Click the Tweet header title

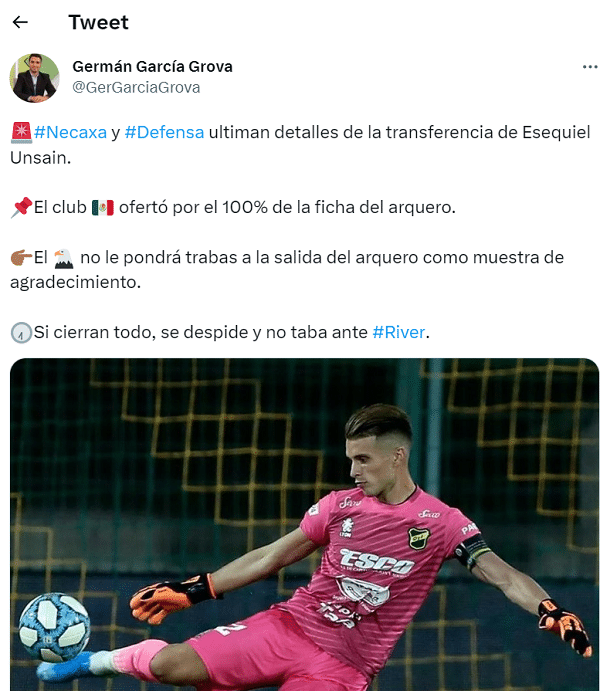[98, 22]
